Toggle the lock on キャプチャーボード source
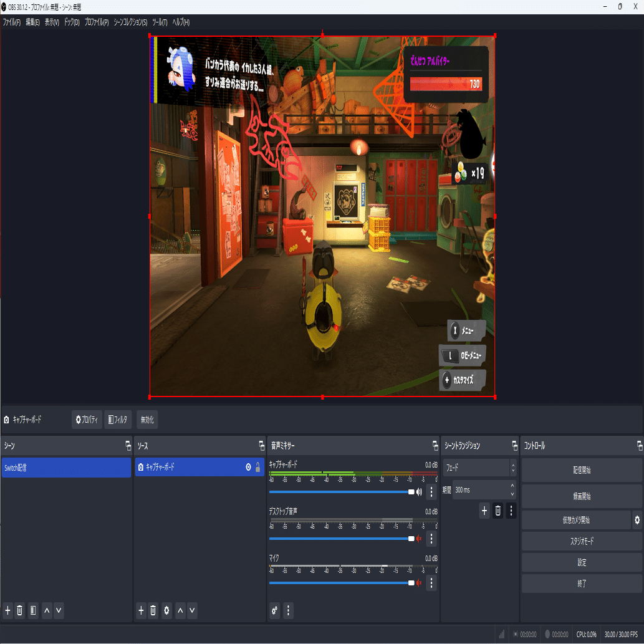This screenshot has width=644, height=644. [258, 467]
